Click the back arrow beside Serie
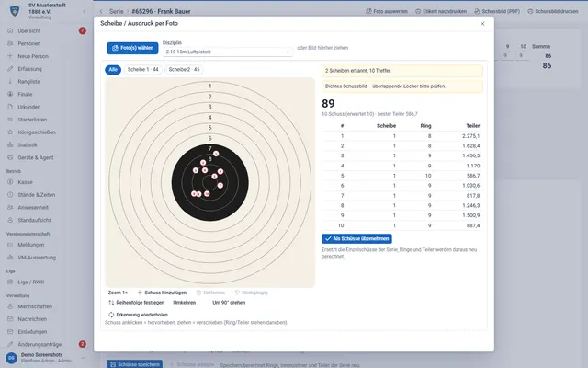The height and width of the screenshot is (368, 588). point(101,11)
